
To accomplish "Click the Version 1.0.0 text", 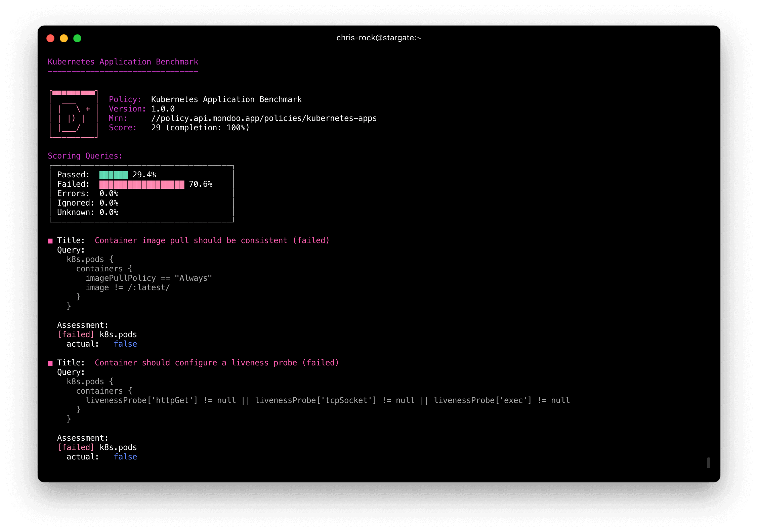I will 162,108.
